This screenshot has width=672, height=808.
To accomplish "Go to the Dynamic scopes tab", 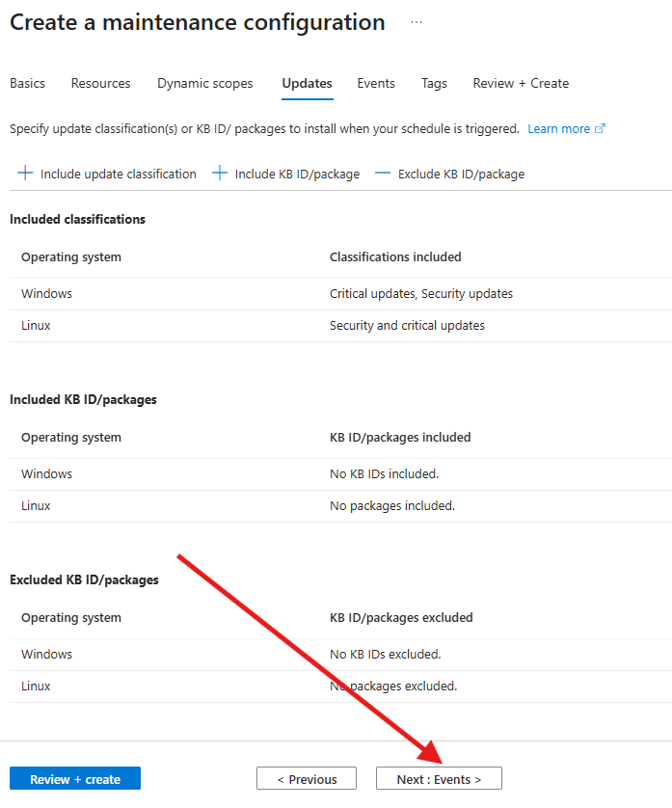I will pos(205,83).
